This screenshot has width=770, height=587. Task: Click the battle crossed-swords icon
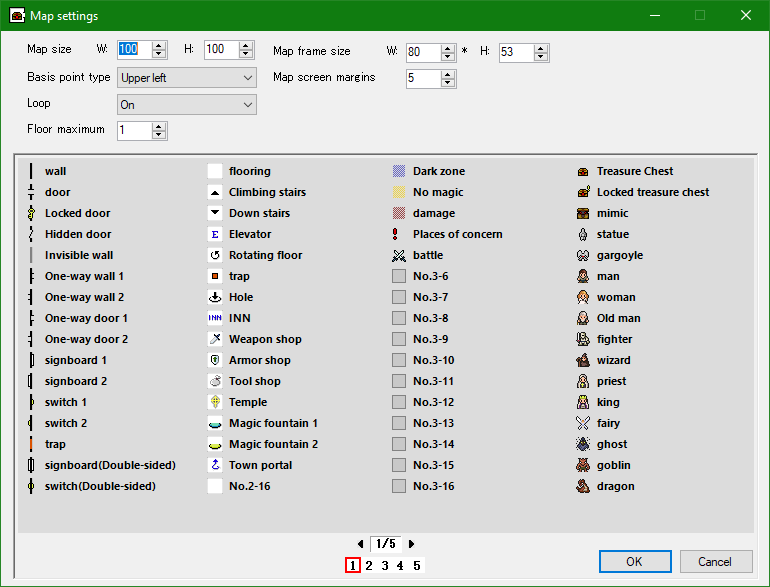coord(399,255)
